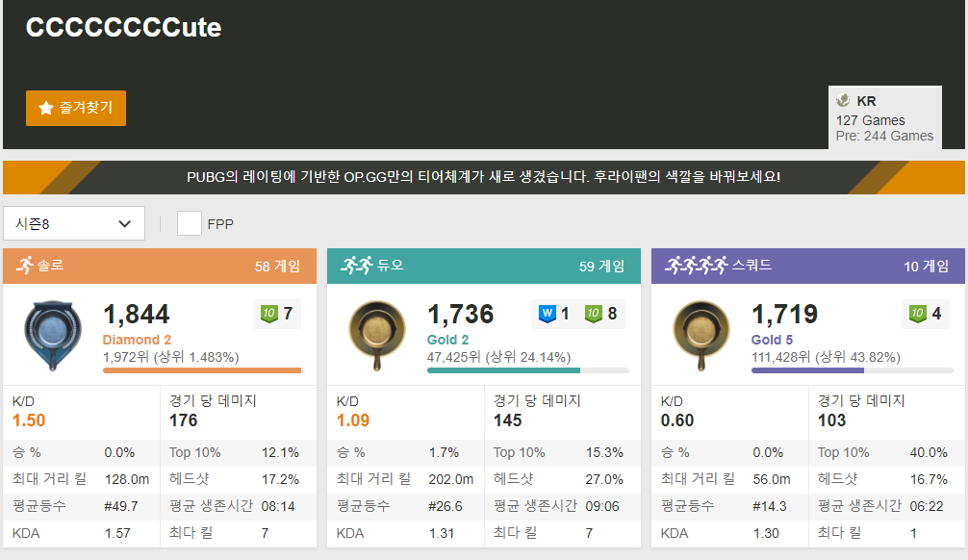This screenshot has height=560, width=968.
Task: Click the star favorites button
Action: (x=76, y=108)
